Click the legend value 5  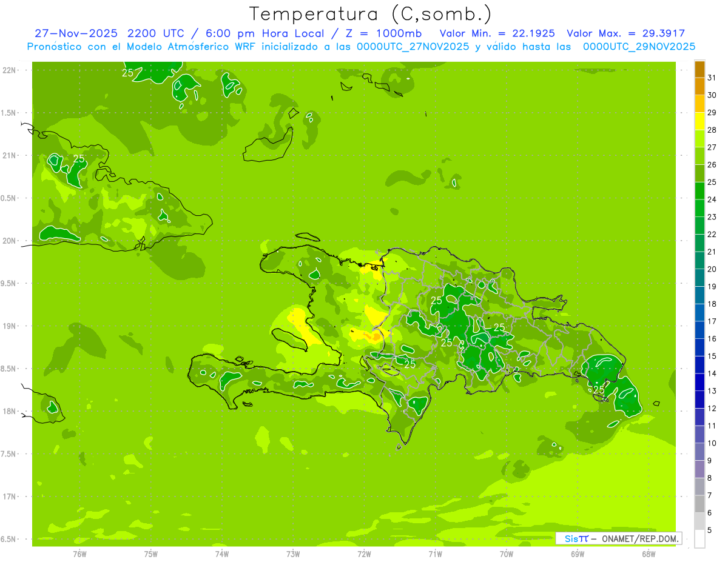(709, 530)
